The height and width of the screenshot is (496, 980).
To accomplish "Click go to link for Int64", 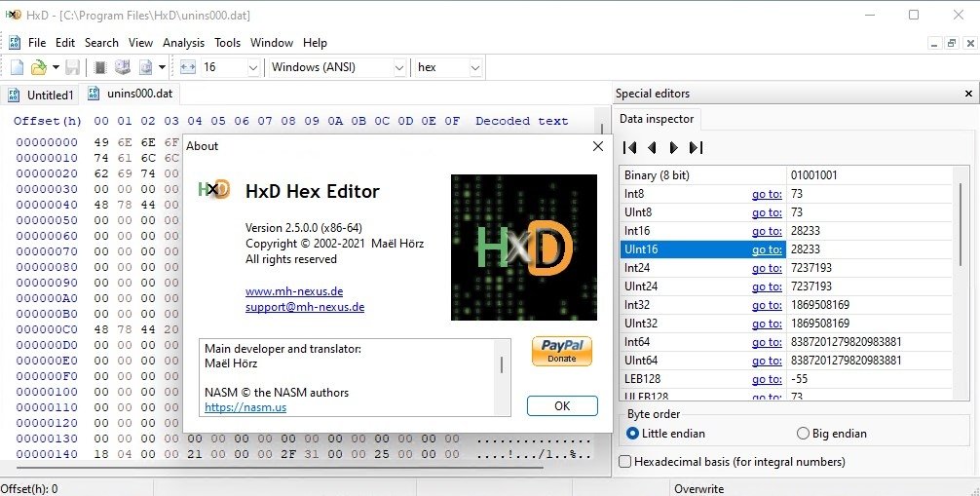I will (x=767, y=342).
